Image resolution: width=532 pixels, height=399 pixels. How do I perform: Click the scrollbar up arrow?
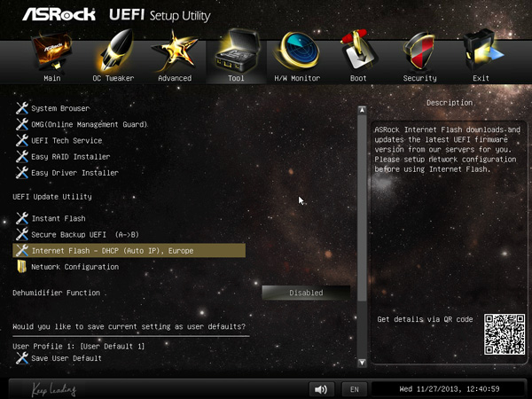(x=362, y=110)
